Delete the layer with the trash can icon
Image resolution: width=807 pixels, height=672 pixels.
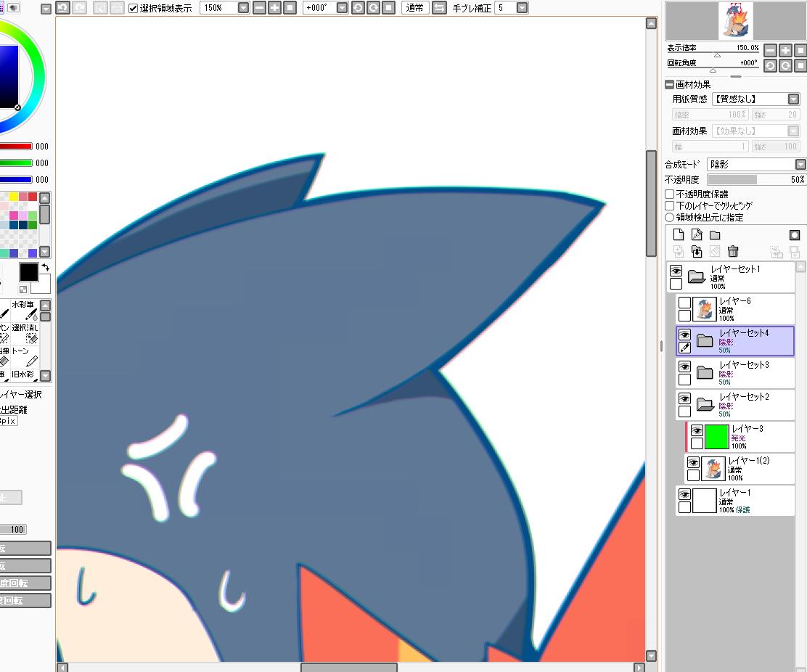733,251
